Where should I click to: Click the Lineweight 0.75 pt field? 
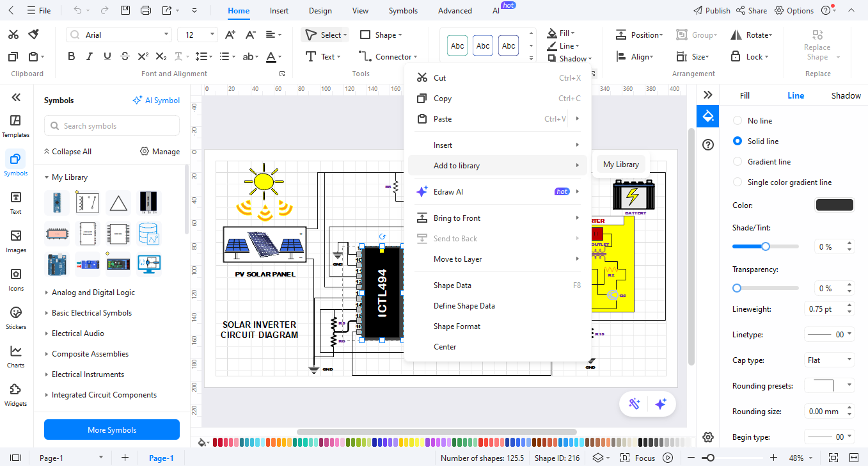[829, 309]
